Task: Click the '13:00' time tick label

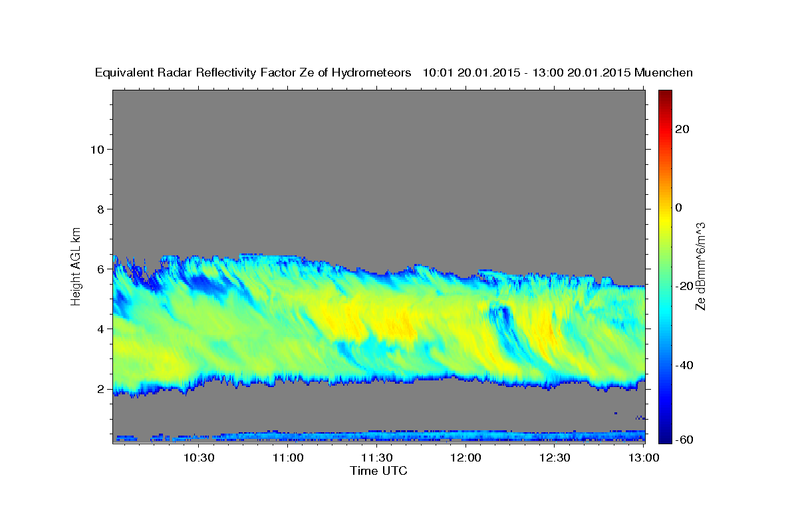Action: 644,458
